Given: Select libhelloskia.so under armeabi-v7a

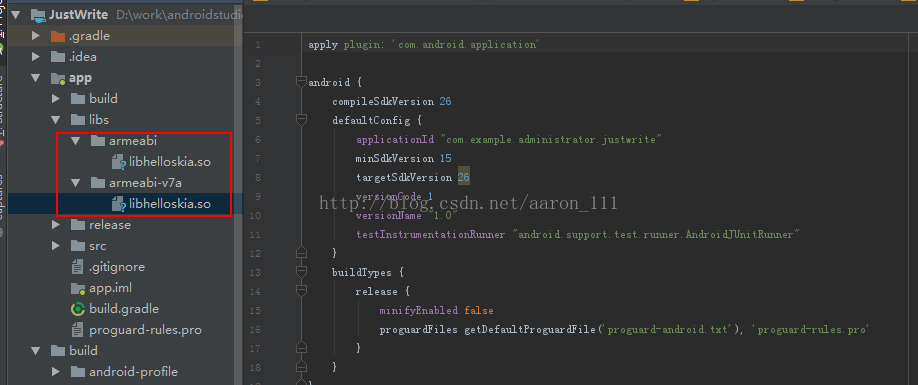Looking at the screenshot, I should coord(170,204).
